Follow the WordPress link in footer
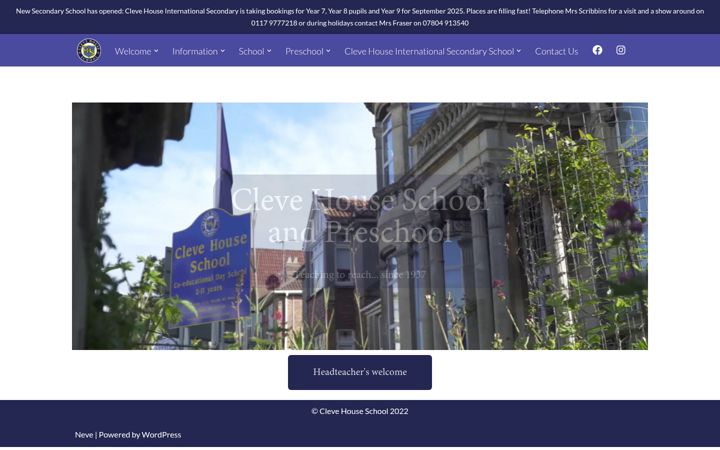 point(161,434)
